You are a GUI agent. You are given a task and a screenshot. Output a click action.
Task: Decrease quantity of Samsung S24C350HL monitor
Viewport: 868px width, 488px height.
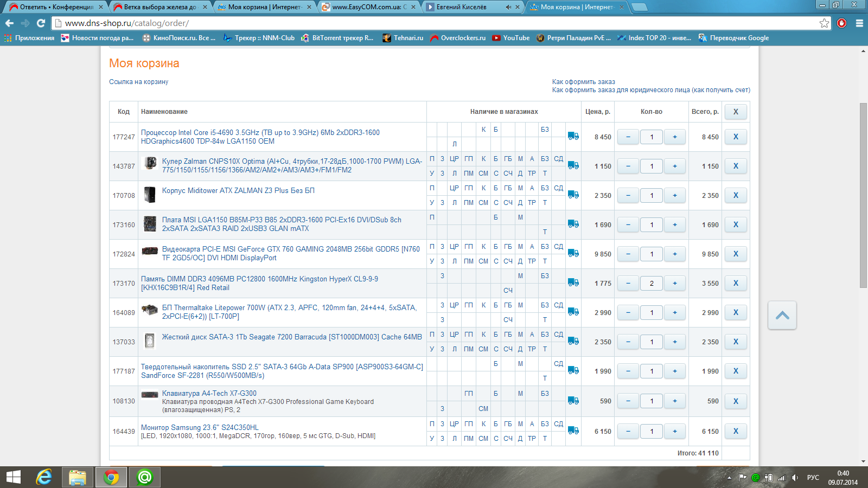click(x=628, y=431)
